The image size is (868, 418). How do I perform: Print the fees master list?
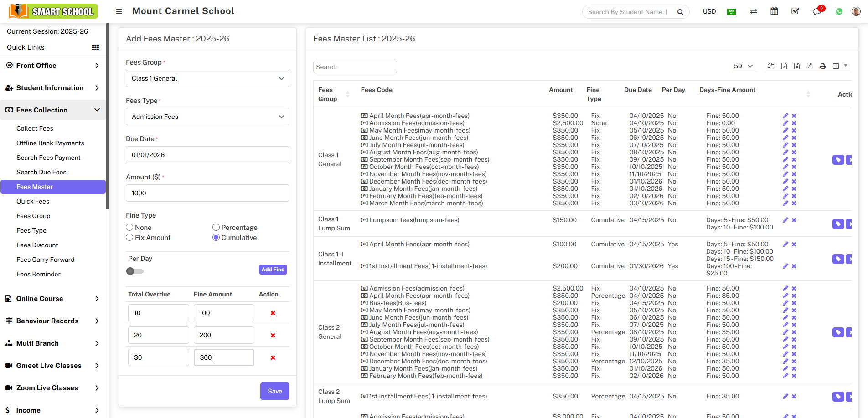[x=822, y=66]
